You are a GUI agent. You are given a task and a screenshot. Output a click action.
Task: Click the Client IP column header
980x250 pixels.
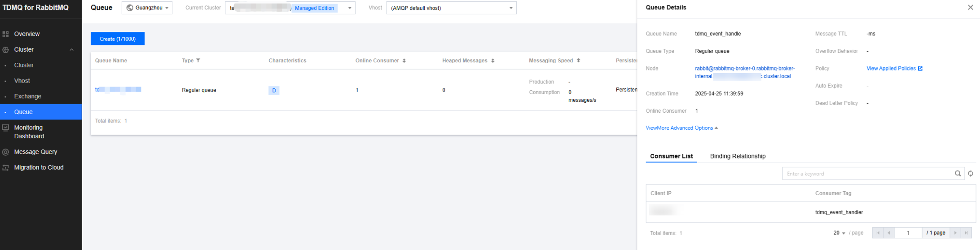coord(661,193)
